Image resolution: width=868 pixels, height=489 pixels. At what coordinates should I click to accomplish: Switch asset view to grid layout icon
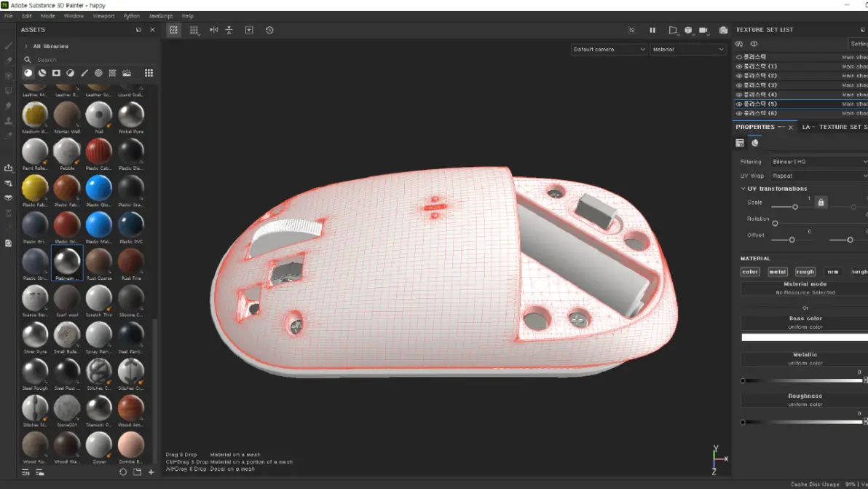click(149, 73)
